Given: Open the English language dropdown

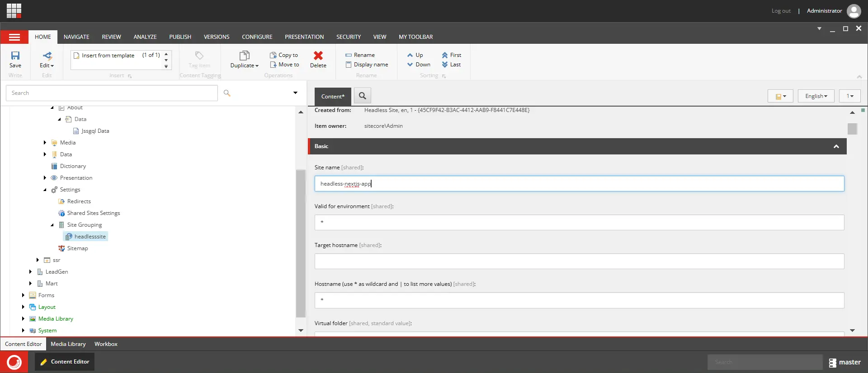Looking at the screenshot, I should pyautogui.click(x=816, y=96).
